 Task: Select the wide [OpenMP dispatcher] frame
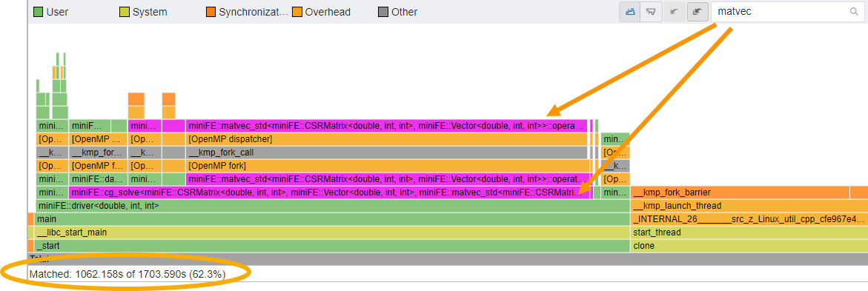(x=386, y=139)
